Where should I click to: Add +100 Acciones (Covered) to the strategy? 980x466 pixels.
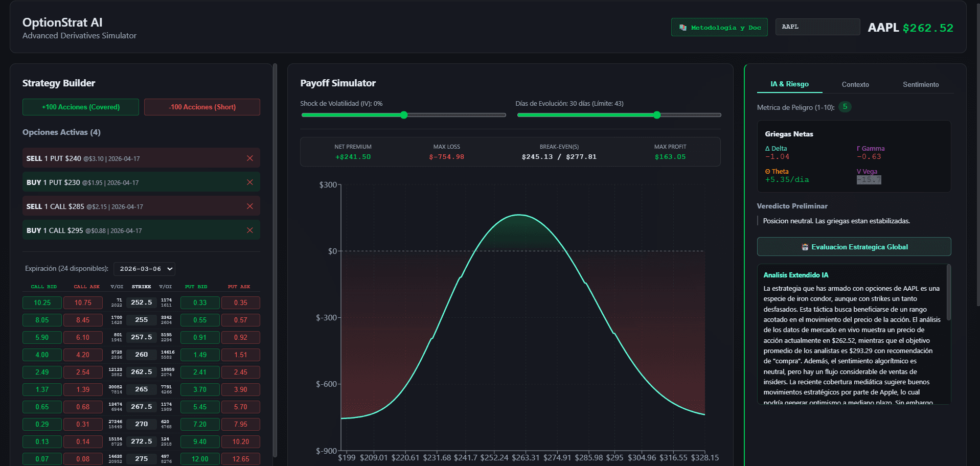coord(80,107)
